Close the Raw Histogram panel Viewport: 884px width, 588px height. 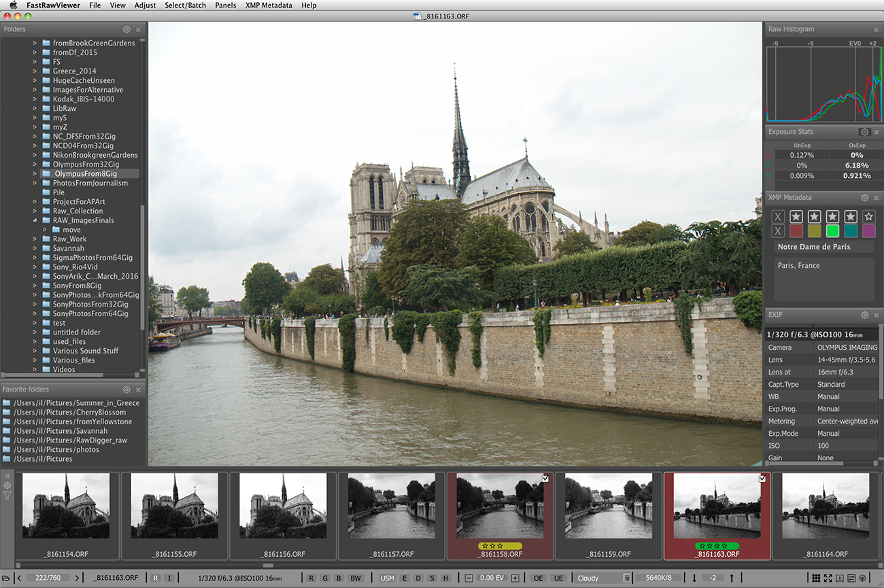pos(876,29)
